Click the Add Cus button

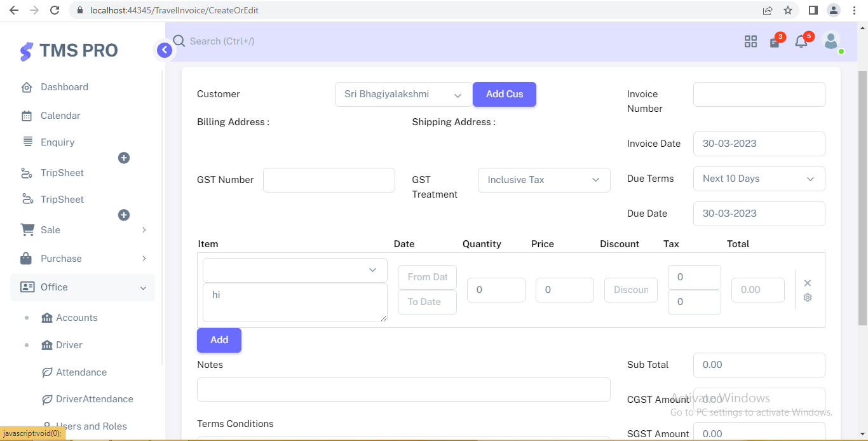505,94
